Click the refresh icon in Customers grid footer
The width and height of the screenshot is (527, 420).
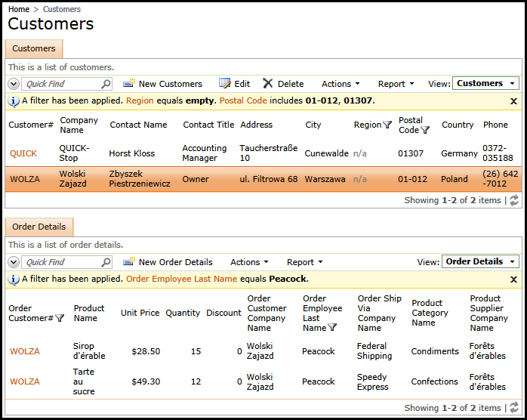tap(514, 200)
